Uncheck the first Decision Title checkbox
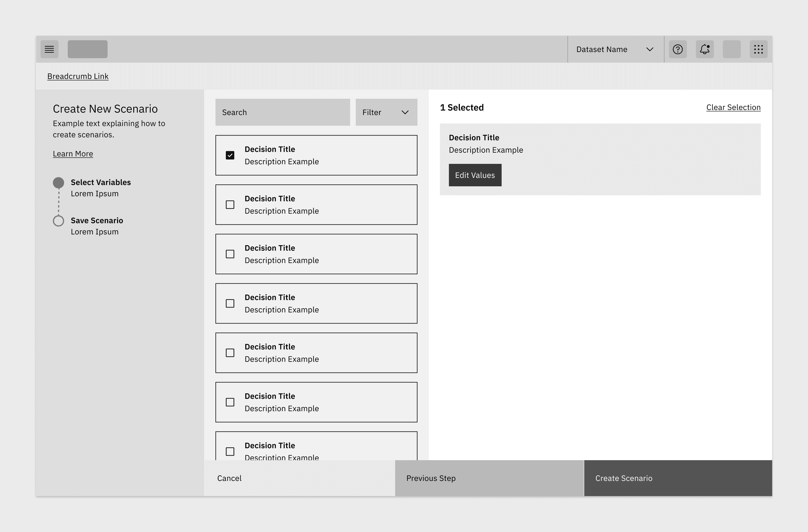Screen dimensions: 808x532 pyautogui.click(x=230, y=155)
